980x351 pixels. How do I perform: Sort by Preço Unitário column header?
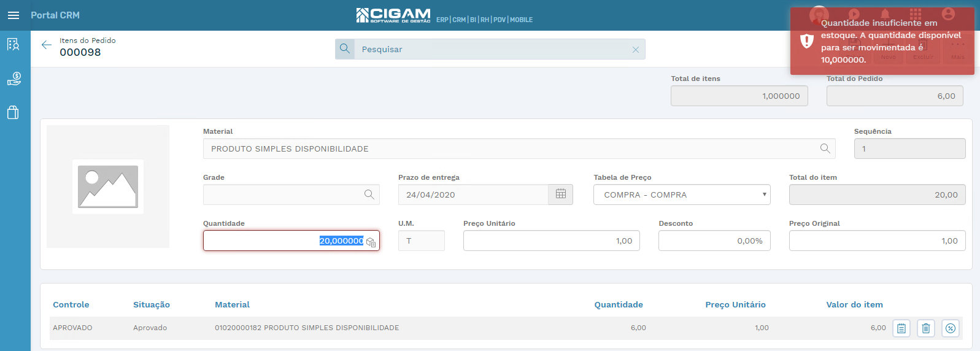click(735, 304)
